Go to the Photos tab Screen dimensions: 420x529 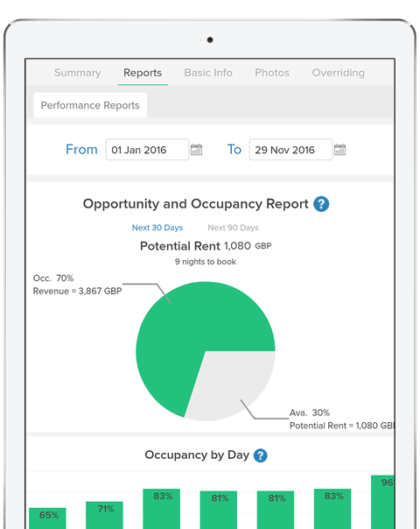pyautogui.click(x=272, y=73)
